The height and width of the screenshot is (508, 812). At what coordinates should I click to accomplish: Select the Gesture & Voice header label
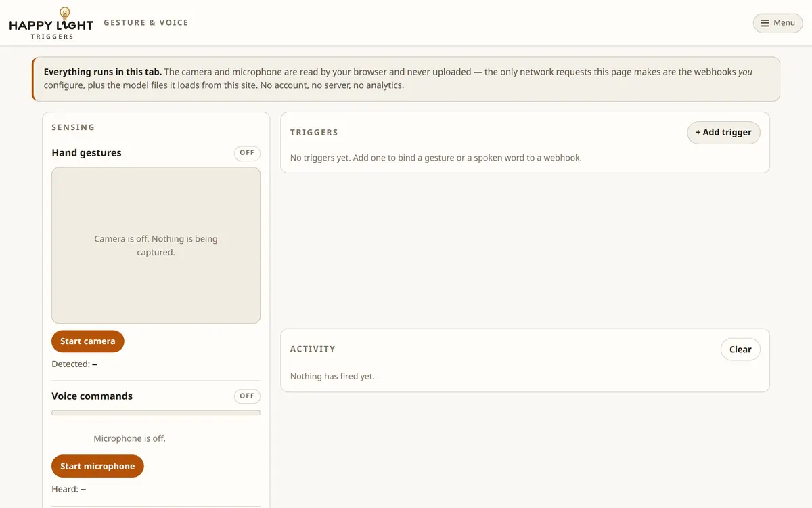(x=146, y=23)
